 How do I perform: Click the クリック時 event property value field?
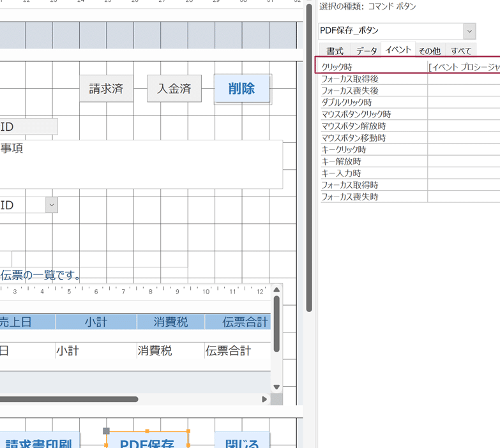tap(464, 67)
